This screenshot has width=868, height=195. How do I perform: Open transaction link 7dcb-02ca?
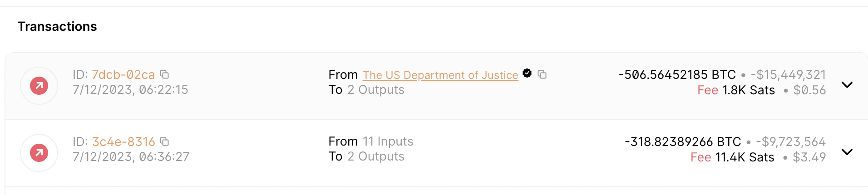click(x=123, y=74)
